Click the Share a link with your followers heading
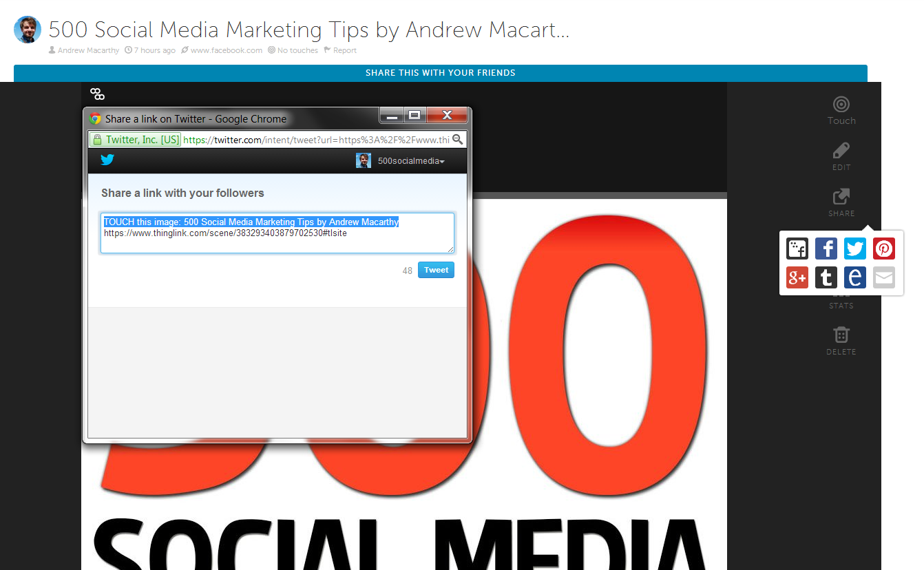924x570 pixels. pos(182,193)
